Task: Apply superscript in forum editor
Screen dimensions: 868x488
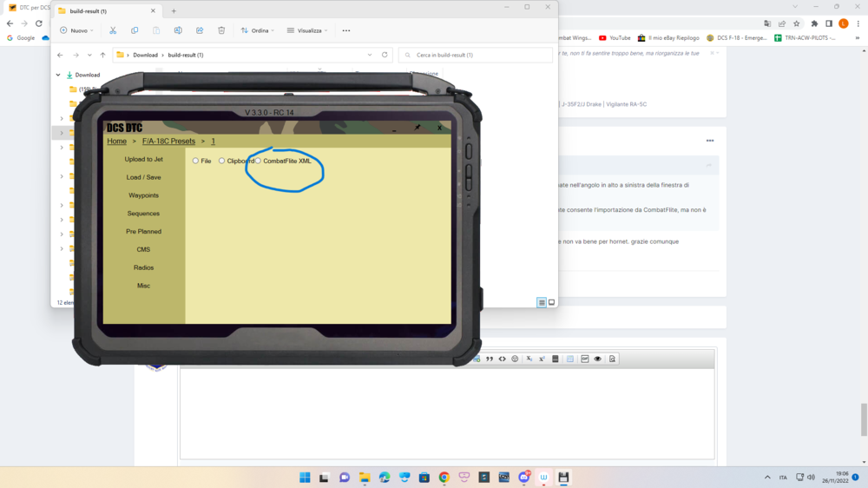Action: click(x=542, y=359)
